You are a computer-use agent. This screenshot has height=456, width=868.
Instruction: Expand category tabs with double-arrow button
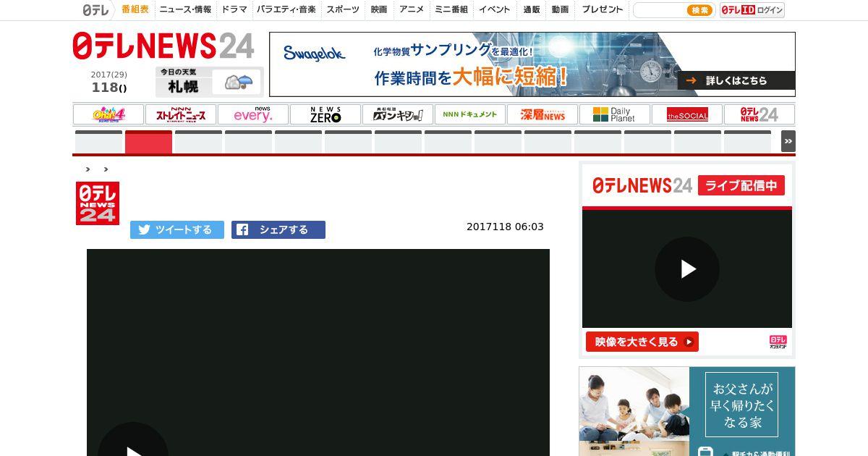coord(788,141)
